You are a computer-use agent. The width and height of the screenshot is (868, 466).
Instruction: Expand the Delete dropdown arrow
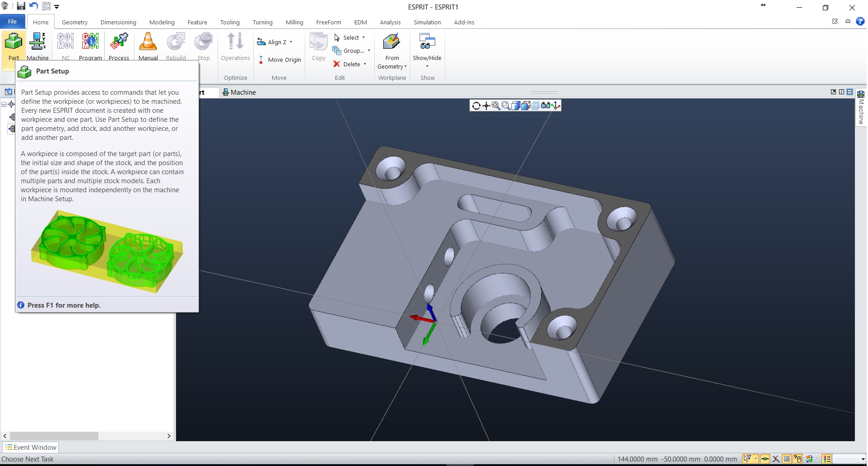365,64
